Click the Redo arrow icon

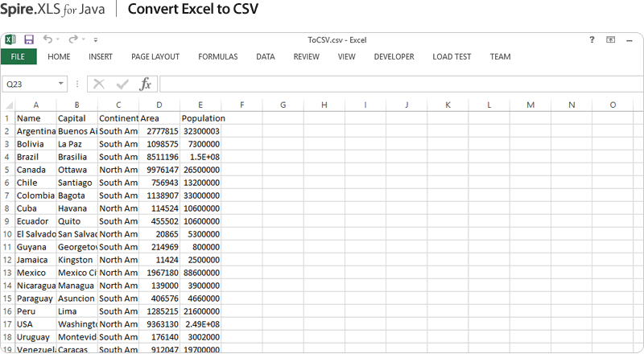pyautogui.click(x=73, y=39)
